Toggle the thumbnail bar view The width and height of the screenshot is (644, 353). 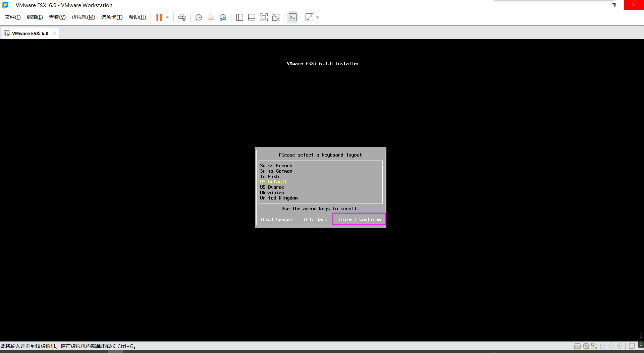tap(252, 17)
